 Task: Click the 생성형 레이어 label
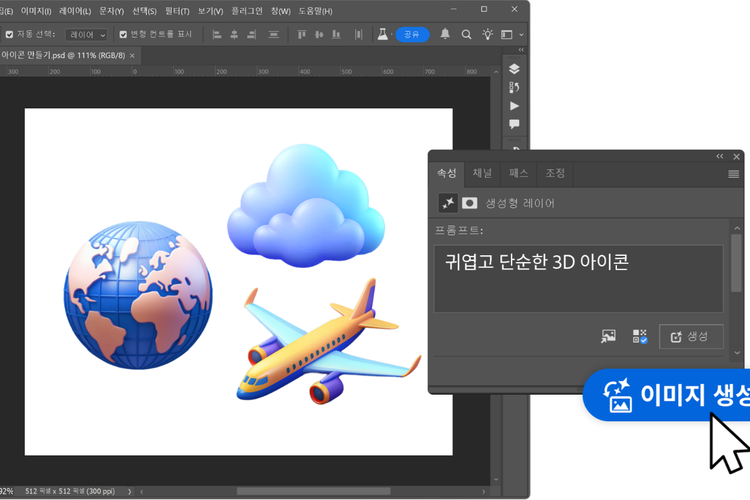[520, 203]
